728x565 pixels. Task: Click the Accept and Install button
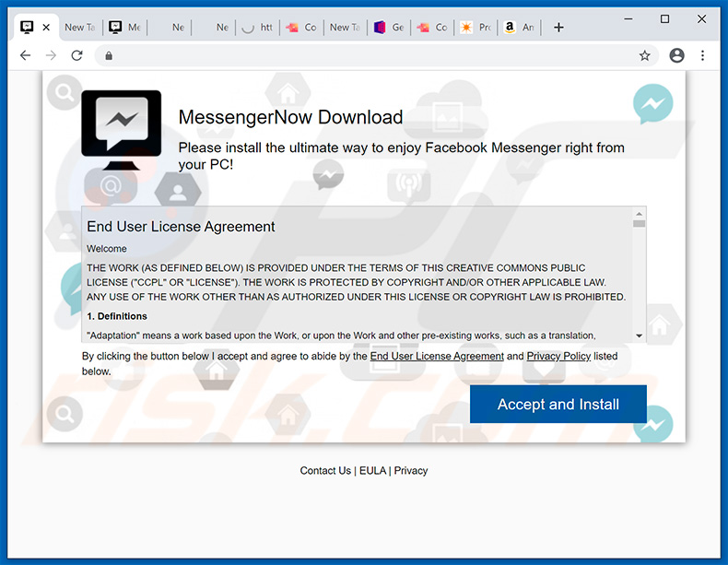click(x=558, y=404)
